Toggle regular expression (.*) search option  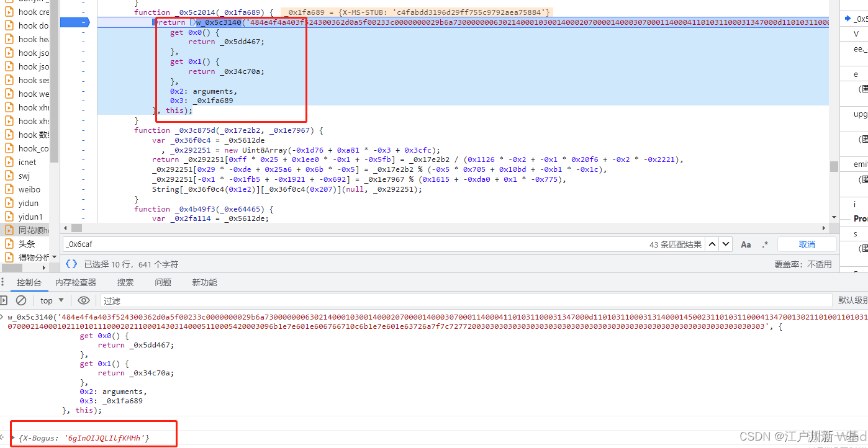[765, 244]
